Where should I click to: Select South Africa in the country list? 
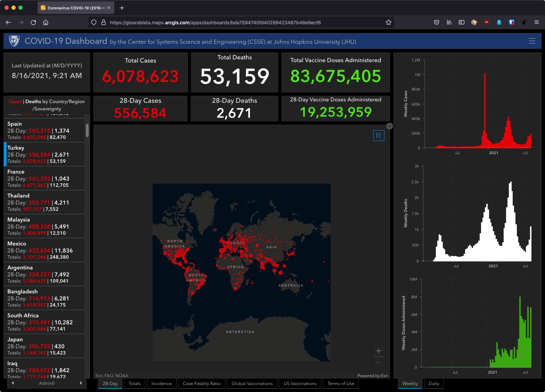pyautogui.click(x=44, y=322)
